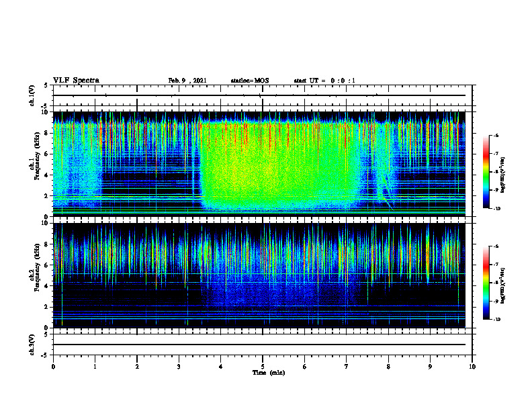Click the ch.1 voltage waveform trace

click(259, 95)
